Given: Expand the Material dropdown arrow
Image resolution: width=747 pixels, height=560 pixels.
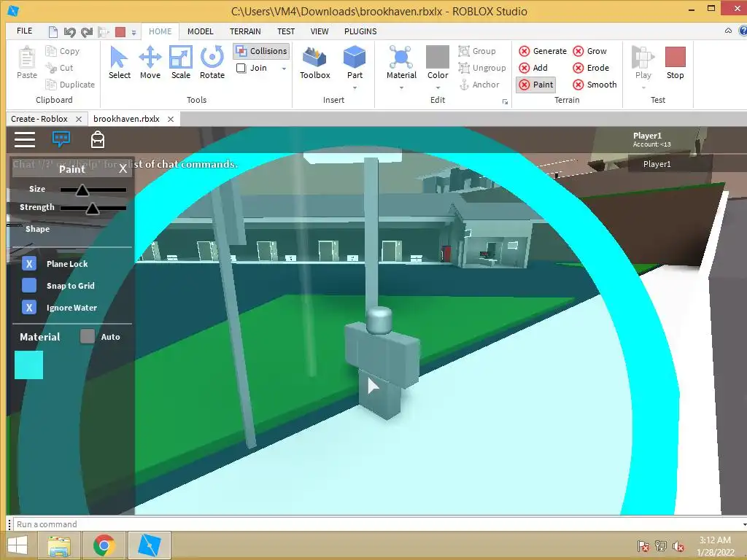Looking at the screenshot, I should (401, 88).
